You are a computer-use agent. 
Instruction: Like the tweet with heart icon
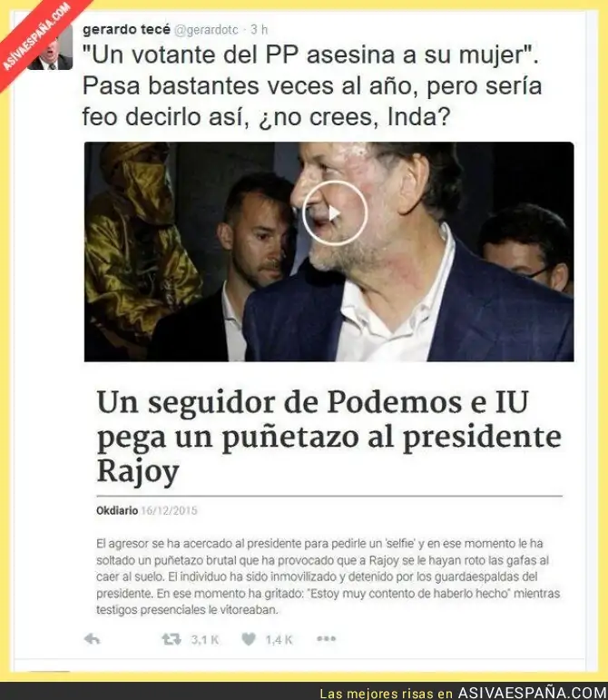(x=249, y=639)
